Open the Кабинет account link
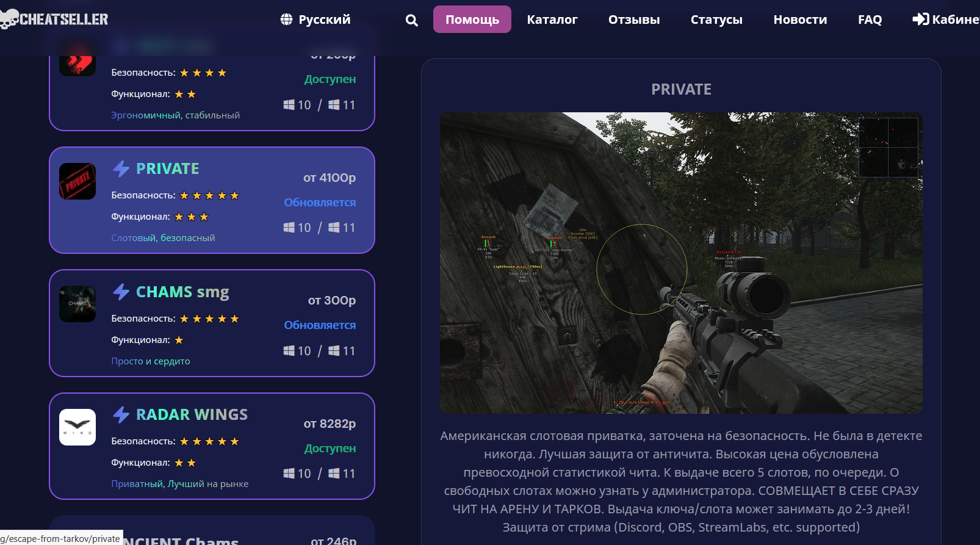 tap(946, 20)
